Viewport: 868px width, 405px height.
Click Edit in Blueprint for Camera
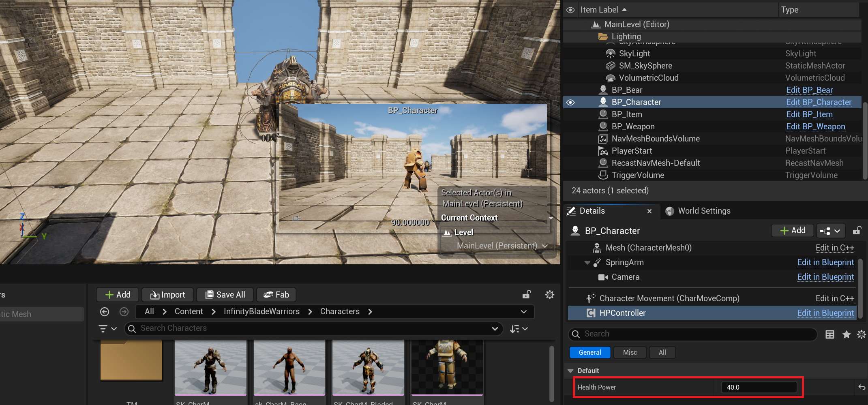825,277
